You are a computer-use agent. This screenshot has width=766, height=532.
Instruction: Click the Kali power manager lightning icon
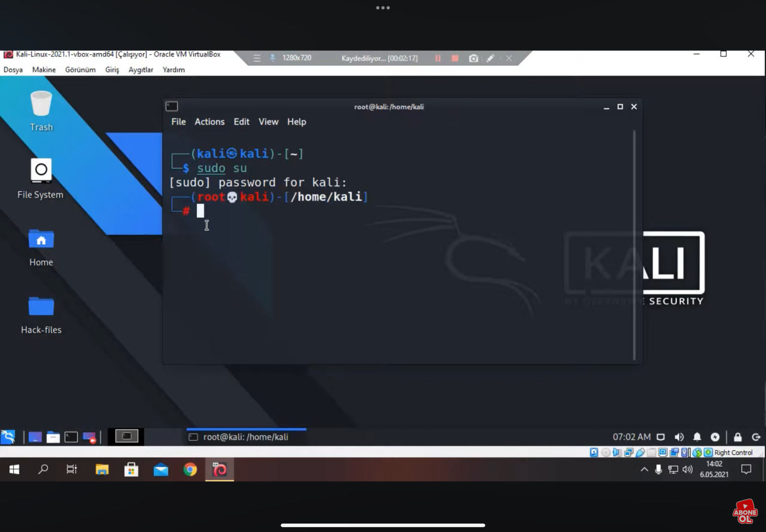coord(715,437)
